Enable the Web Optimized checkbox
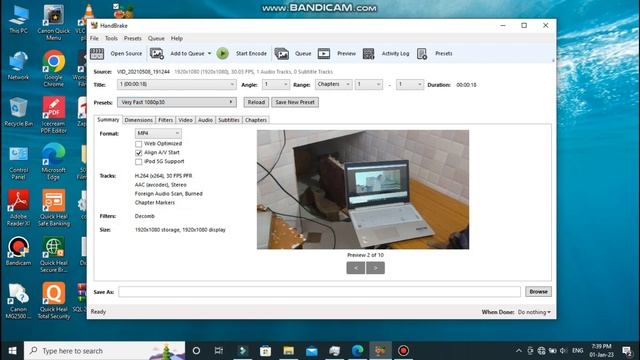The image size is (640, 360). (x=139, y=144)
